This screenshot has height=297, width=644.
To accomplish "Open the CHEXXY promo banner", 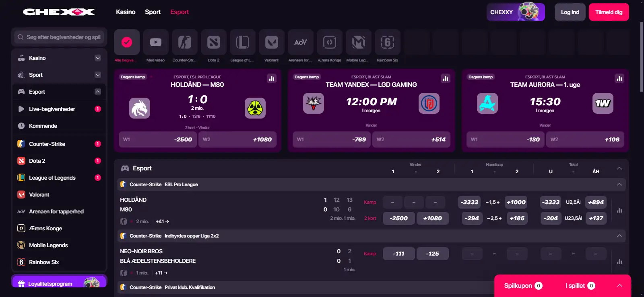I will pyautogui.click(x=516, y=12).
